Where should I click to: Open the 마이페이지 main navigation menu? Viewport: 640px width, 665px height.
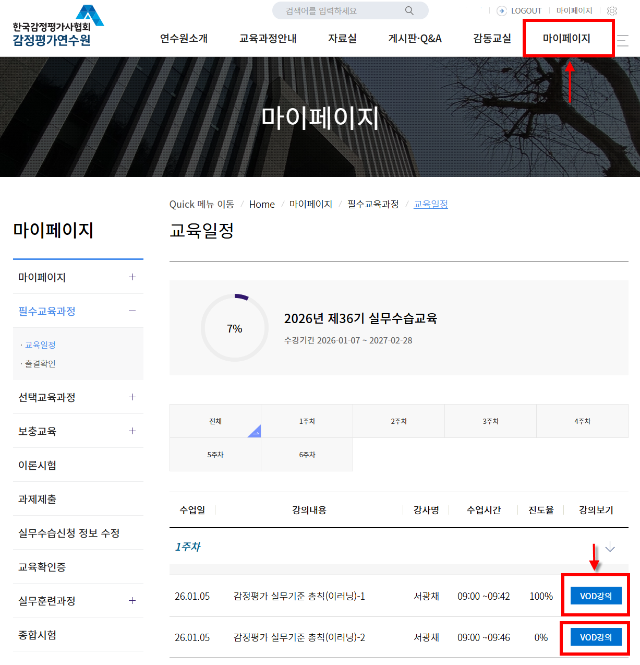click(567, 39)
